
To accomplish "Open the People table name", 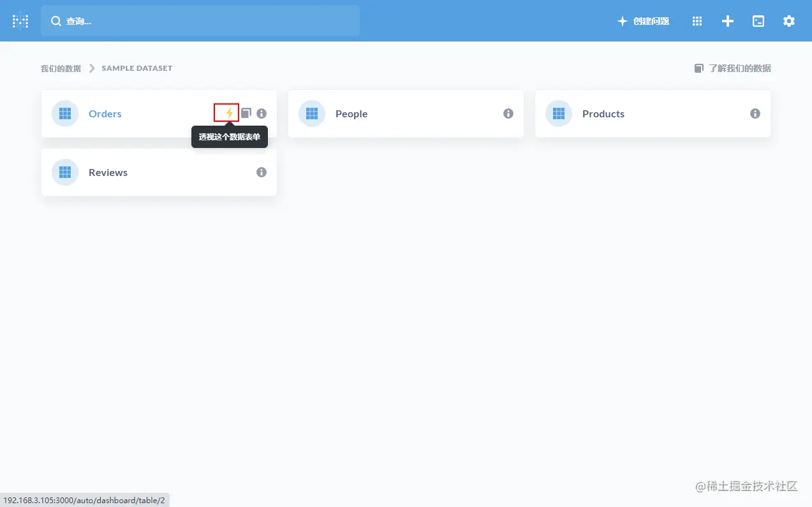I will (351, 114).
